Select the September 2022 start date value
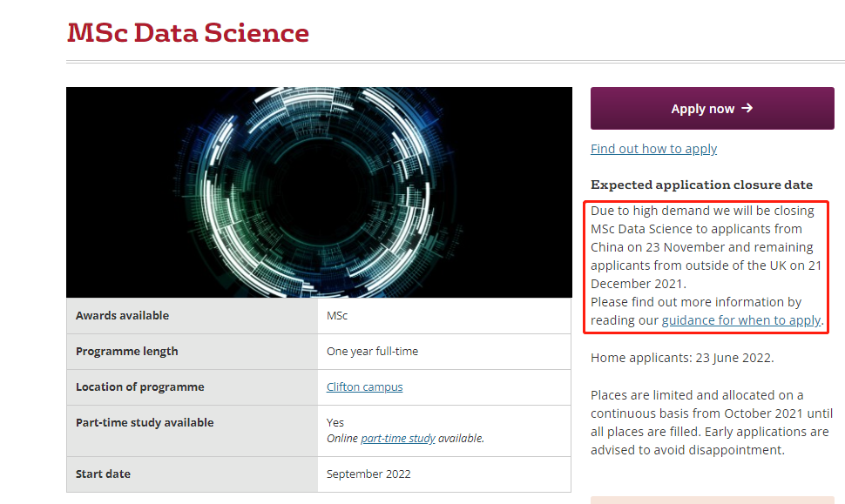The height and width of the screenshot is (504, 845). pos(368,474)
